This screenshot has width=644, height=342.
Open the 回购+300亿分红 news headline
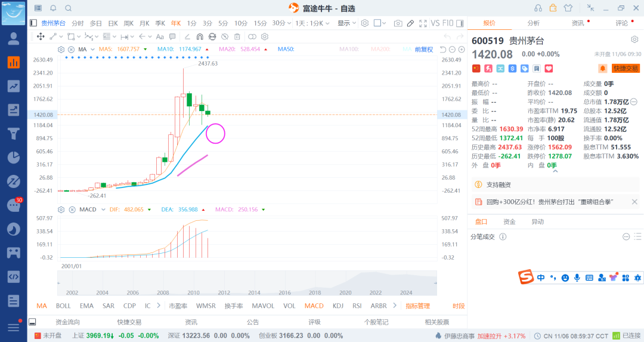click(550, 202)
